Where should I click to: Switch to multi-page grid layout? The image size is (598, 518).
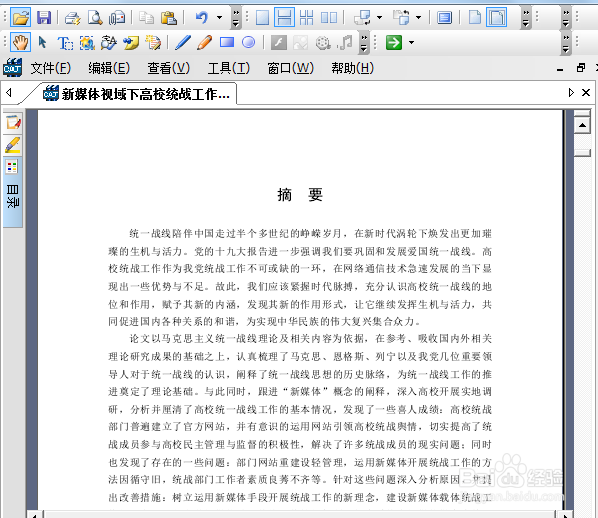(307, 18)
